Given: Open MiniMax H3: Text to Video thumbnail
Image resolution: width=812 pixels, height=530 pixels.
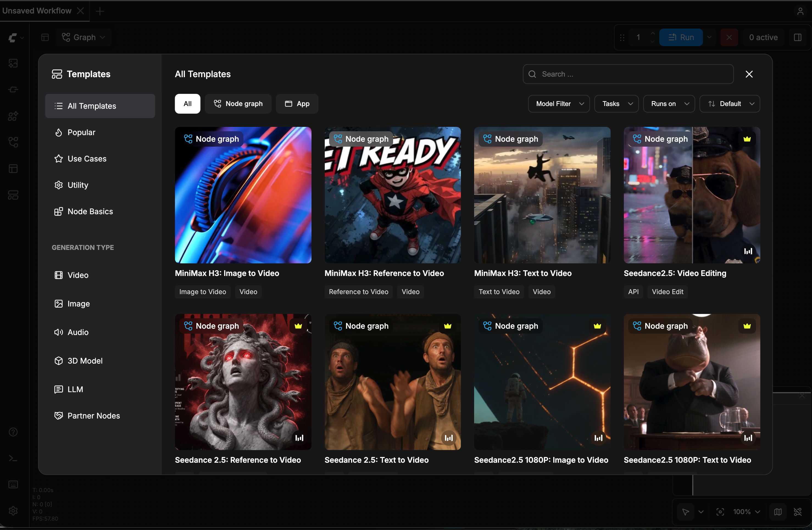Looking at the screenshot, I should pyautogui.click(x=542, y=195).
